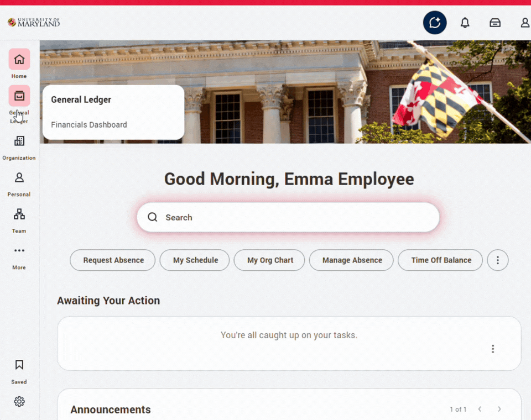
Task: Open the Personal sidebar icon
Action: click(x=19, y=178)
